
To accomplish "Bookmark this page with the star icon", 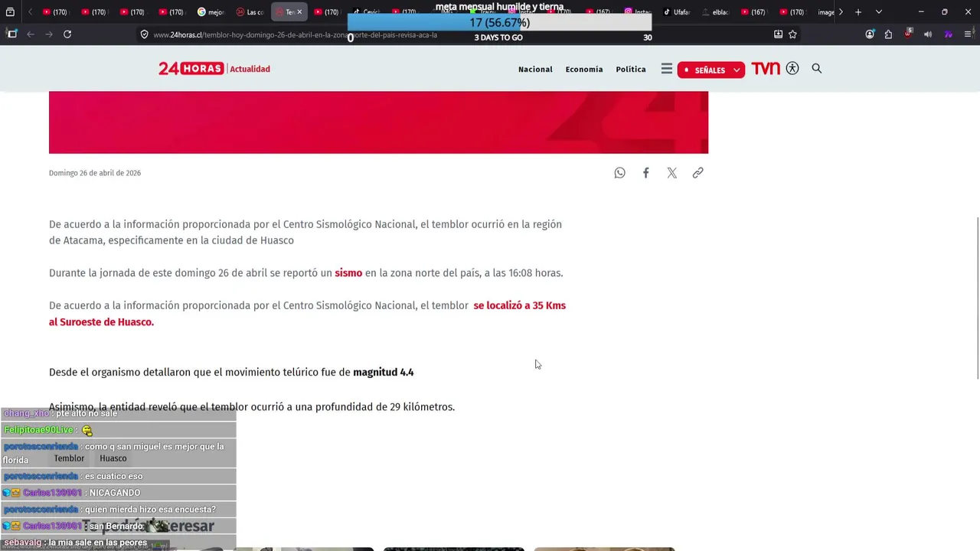I will pos(792,34).
